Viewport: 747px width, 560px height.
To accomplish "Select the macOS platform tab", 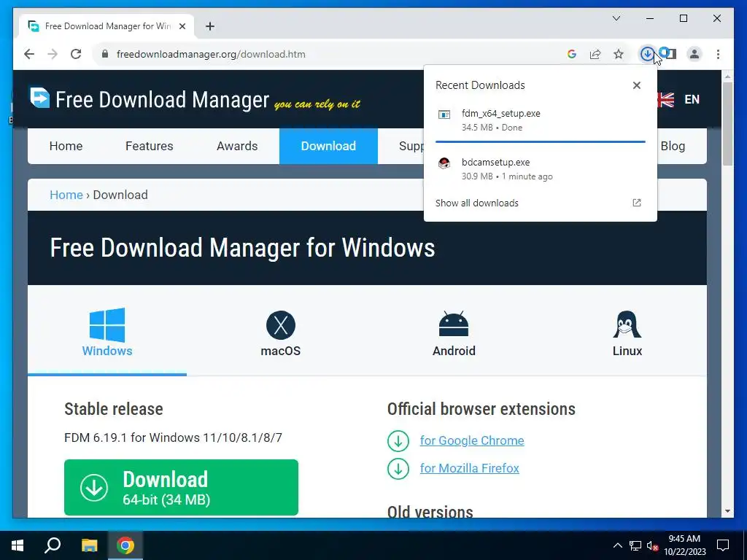I will click(281, 332).
